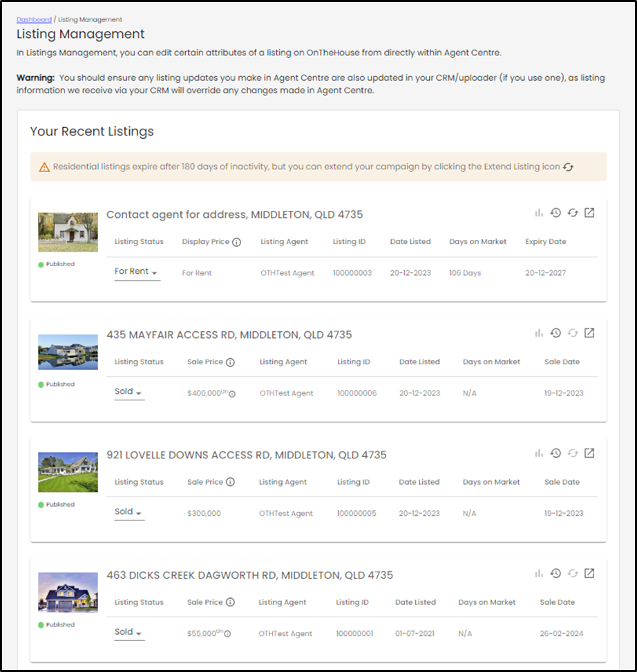This screenshot has width=637, height=672.
Task: Open 435 Mayfair Access Rd external link icon
Action: tap(589, 333)
